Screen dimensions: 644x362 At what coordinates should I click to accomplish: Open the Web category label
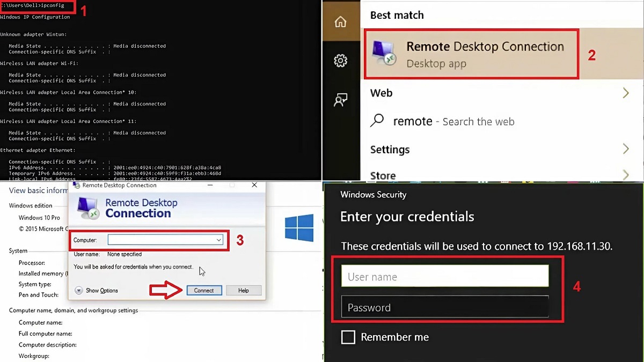point(381,93)
